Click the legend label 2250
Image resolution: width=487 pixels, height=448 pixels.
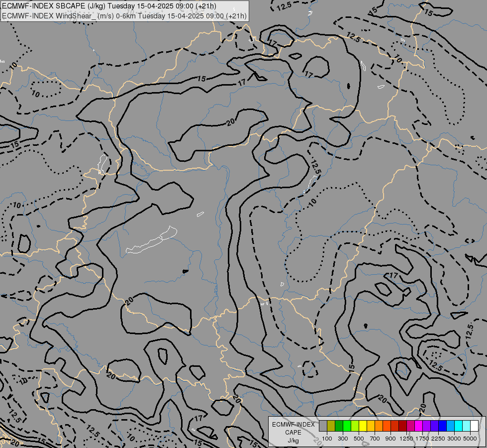(x=438, y=439)
